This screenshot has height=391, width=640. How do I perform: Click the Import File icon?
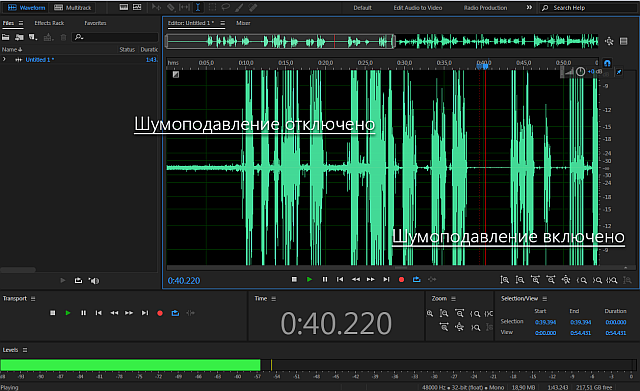click(x=19, y=38)
